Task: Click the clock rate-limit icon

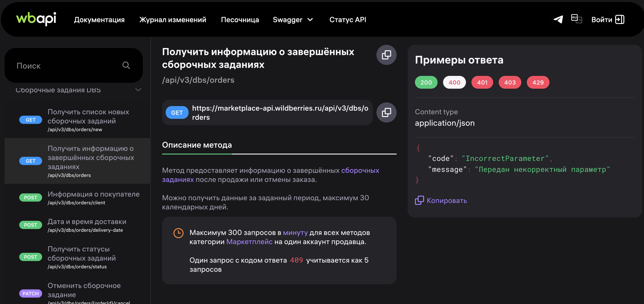Action: point(178,233)
